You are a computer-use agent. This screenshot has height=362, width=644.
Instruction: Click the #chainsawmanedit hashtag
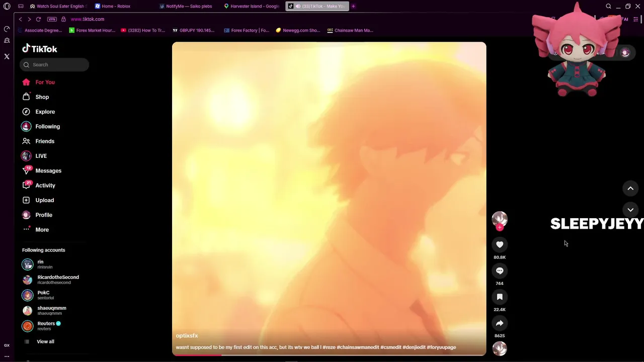pos(358,347)
